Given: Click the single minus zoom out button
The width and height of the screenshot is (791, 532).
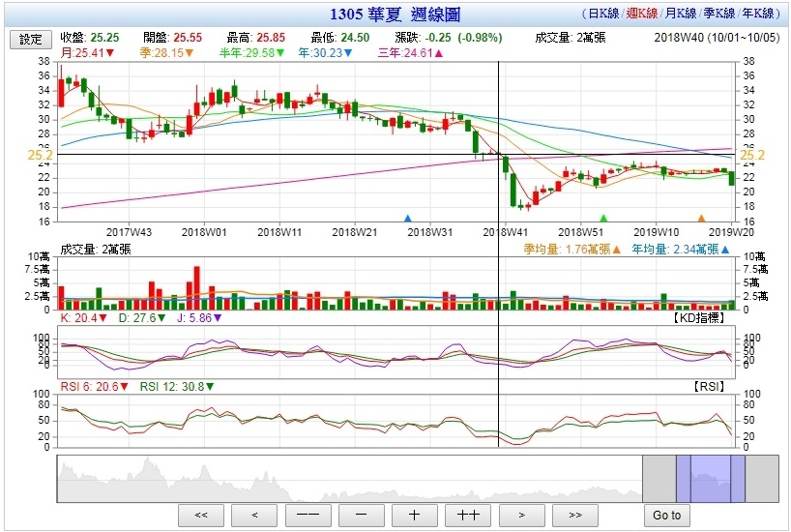Looking at the screenshot, I should 362,515.
